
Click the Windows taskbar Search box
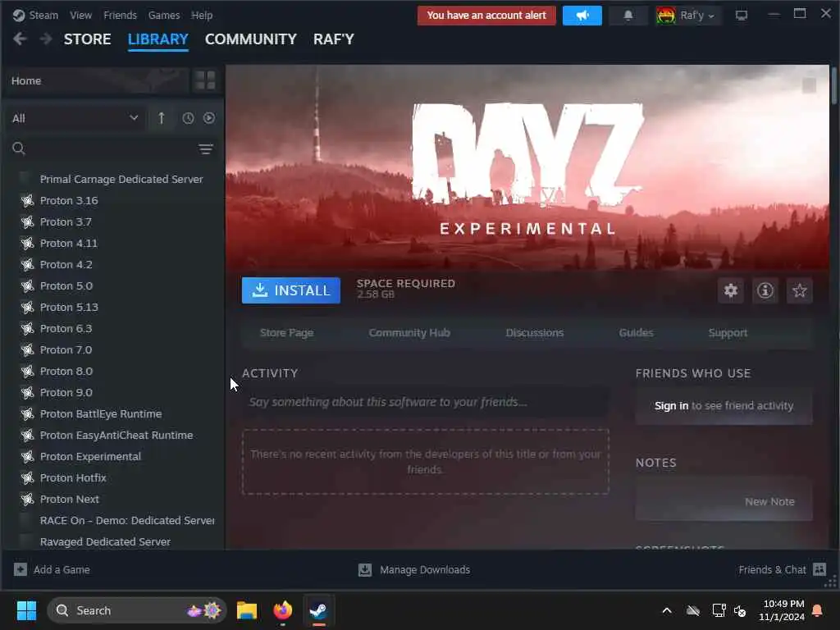(x=137, y=610)
